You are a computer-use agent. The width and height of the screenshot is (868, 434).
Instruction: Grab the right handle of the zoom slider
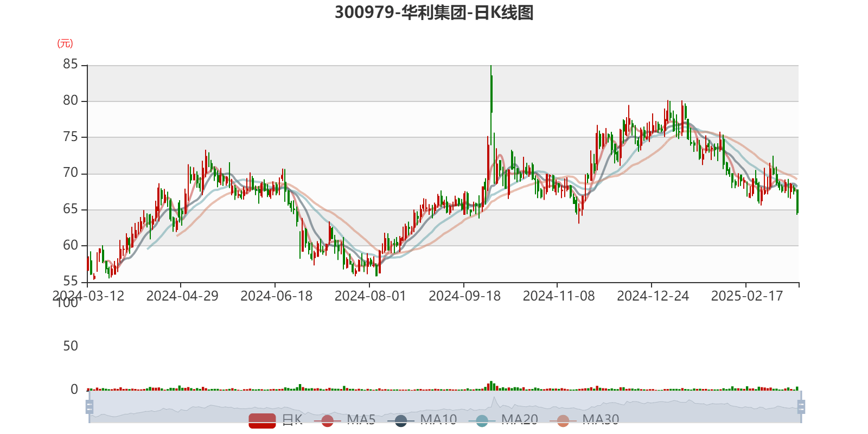[801, 407]
